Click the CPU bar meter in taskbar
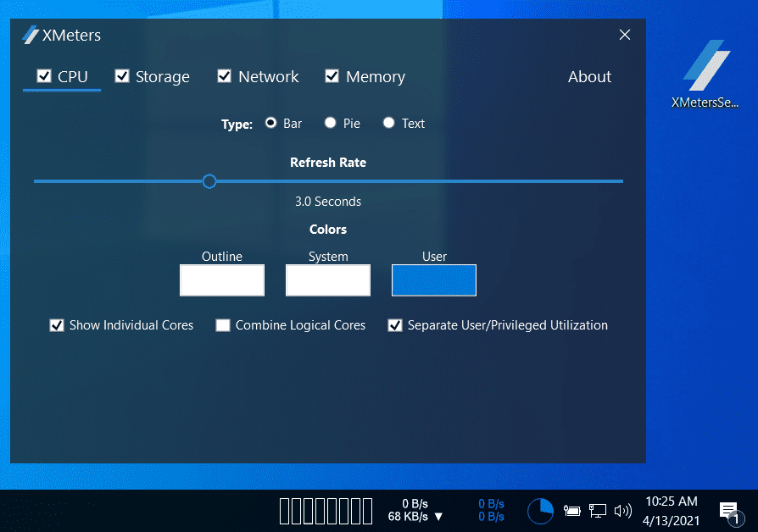The height and width of the screenshot is (532, 758). tap(326, 511)
